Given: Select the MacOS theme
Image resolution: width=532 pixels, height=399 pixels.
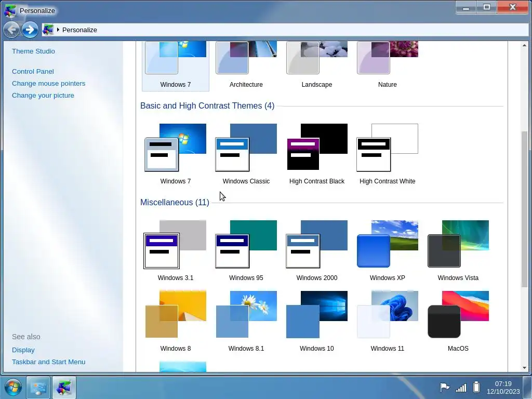Looking at the screenshot, I should coord(458,314).
